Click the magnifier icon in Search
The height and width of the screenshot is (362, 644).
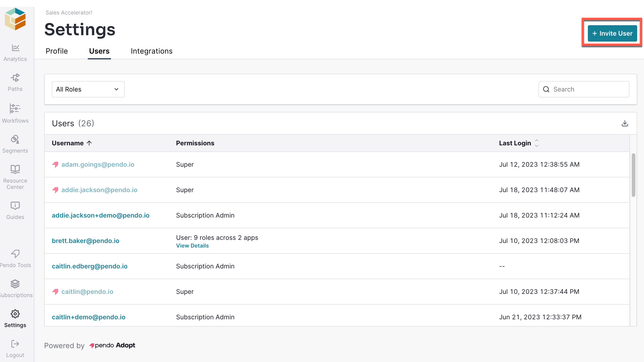546,89
